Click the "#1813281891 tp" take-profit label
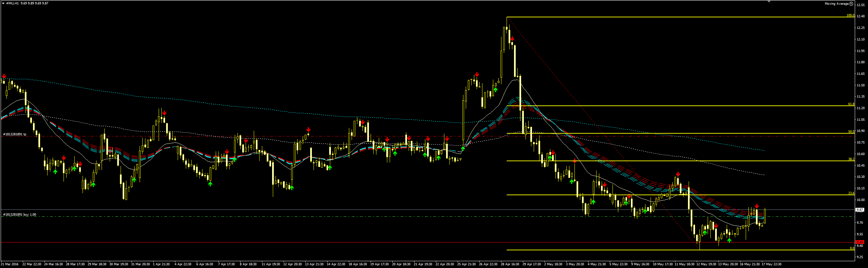Image resolution: width=868 pixels, height=268 pixels. pyautogui.click(x=15, y=134)
